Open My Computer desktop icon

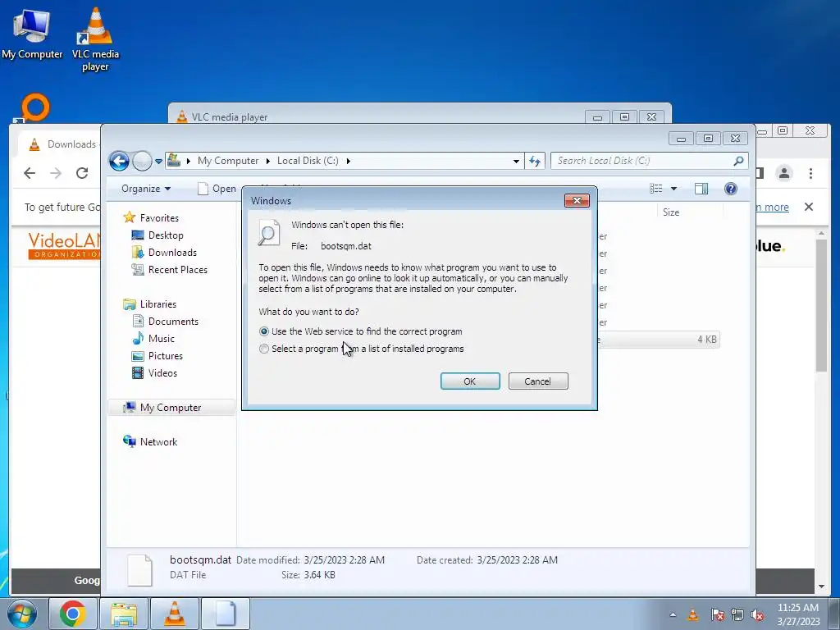pyautogui.click(x=32, y=33)
